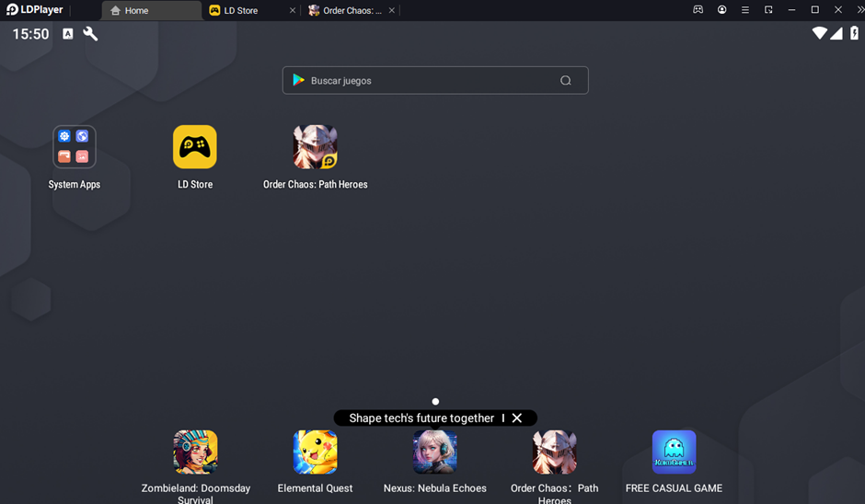Click the Google Play logo in search bar
The image size is (865, 504).
pos(298,80)
